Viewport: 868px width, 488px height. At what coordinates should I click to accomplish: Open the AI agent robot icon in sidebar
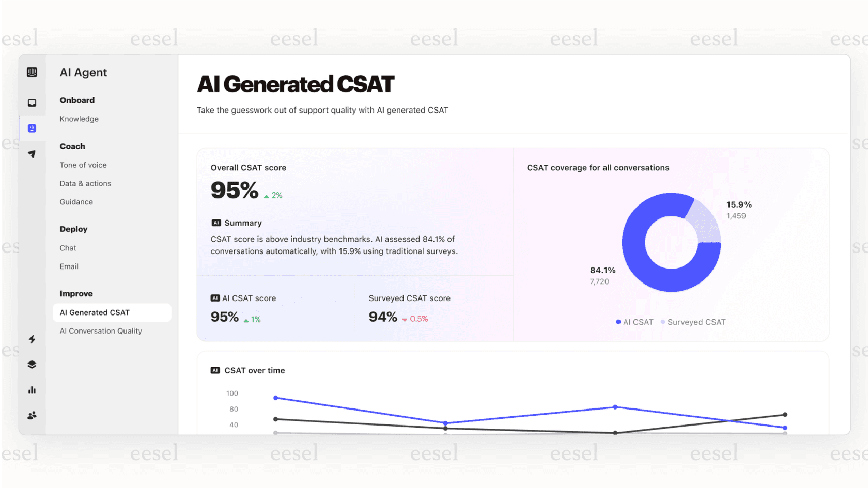pyautogui.click(x=32, y=128)
